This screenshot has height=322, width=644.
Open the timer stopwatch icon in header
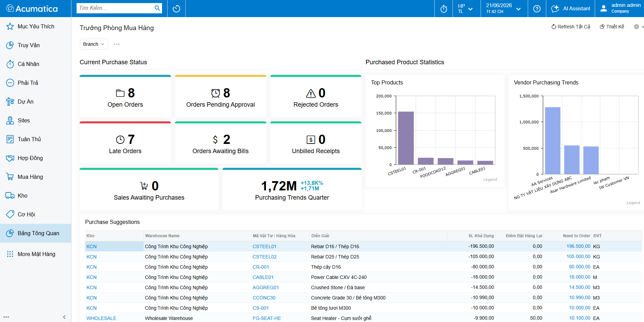tap(444, 9)
